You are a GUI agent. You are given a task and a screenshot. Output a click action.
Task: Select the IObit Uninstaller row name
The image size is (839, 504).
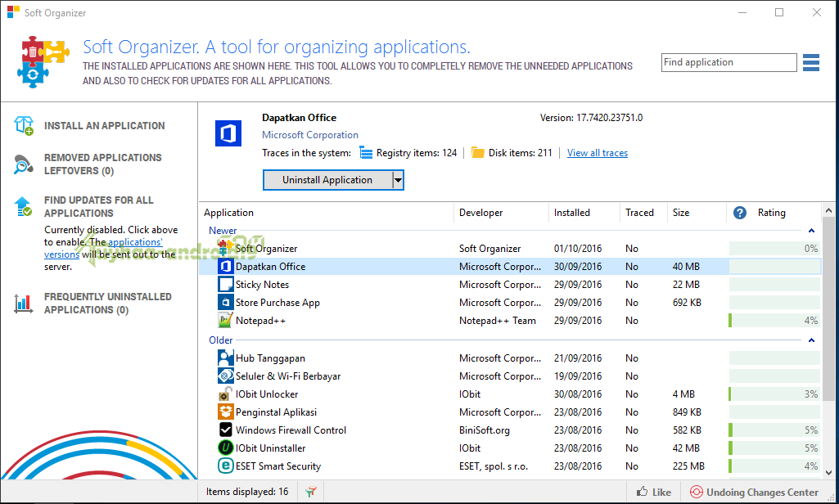(x=270, y=448)
